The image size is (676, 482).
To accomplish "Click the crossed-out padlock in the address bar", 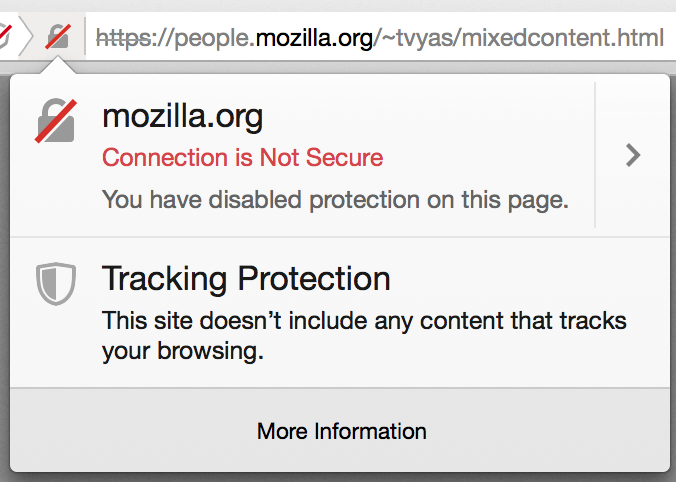I will [58, 36].
